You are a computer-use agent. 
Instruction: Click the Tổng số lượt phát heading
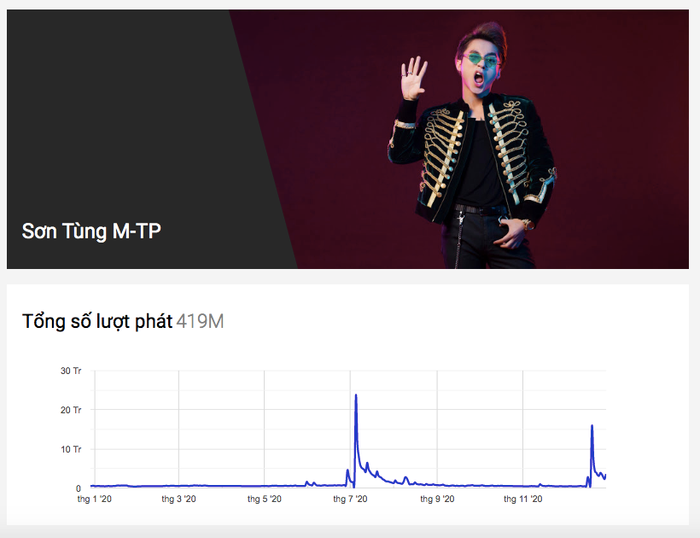click(x=97, y=321)
